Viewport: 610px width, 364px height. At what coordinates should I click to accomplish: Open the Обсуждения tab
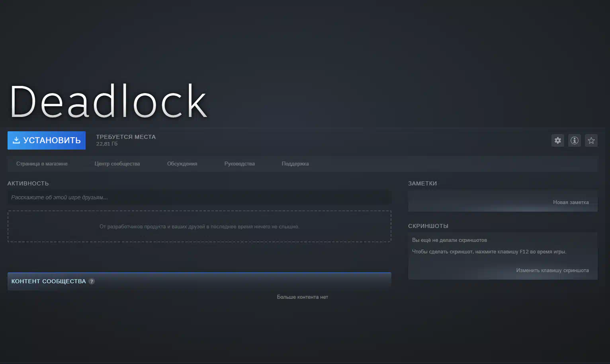tap(182, 164)
